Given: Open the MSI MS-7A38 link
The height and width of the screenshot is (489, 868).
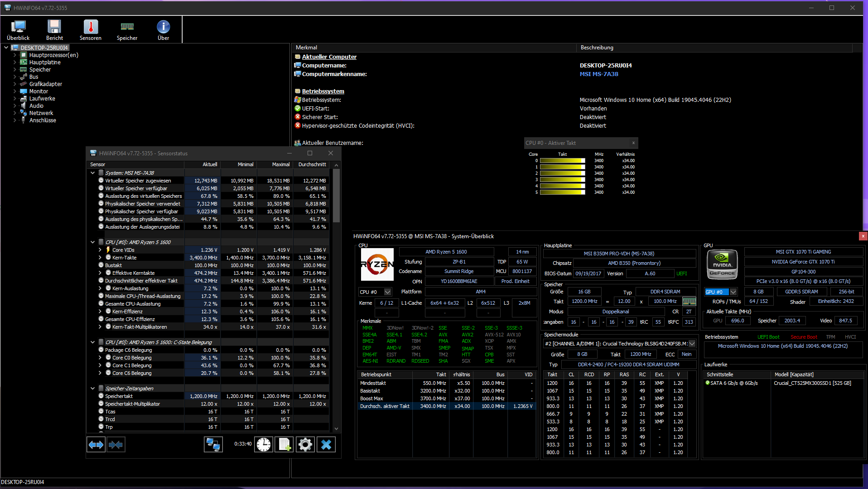Looking at the screenshot, I should [599, 74].
